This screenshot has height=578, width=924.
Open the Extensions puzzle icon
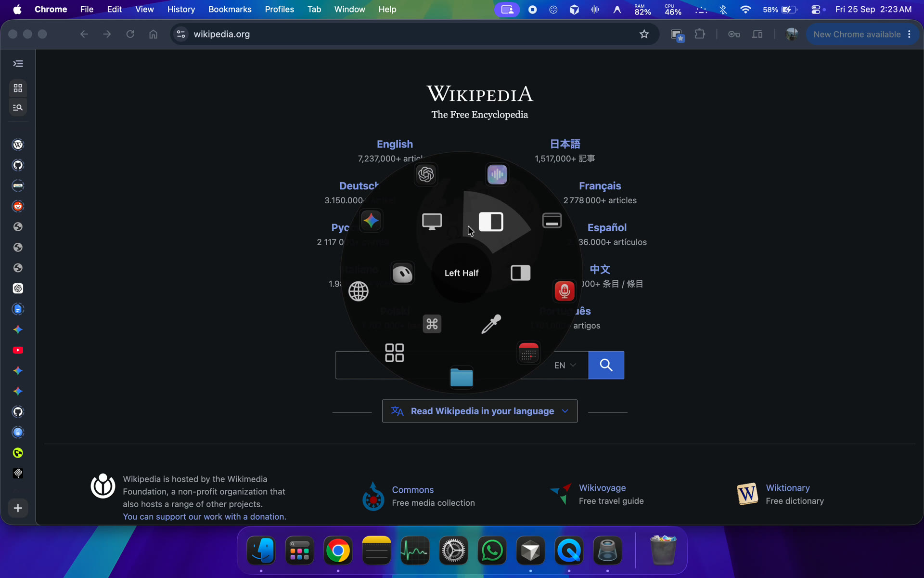pos(700,34)
